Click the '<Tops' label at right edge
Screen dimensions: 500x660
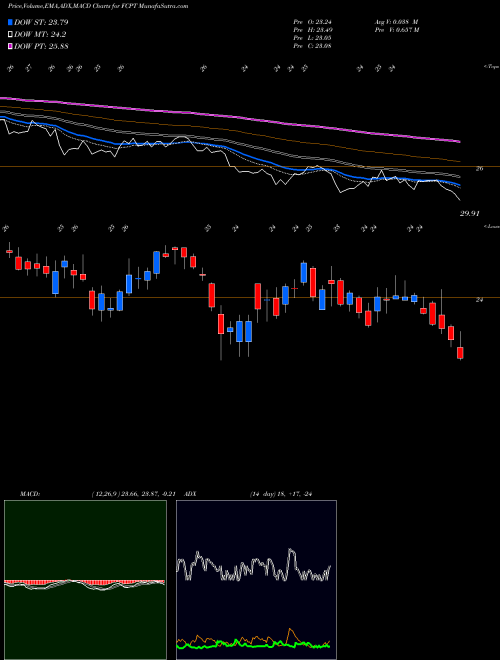tap(491, 67)
